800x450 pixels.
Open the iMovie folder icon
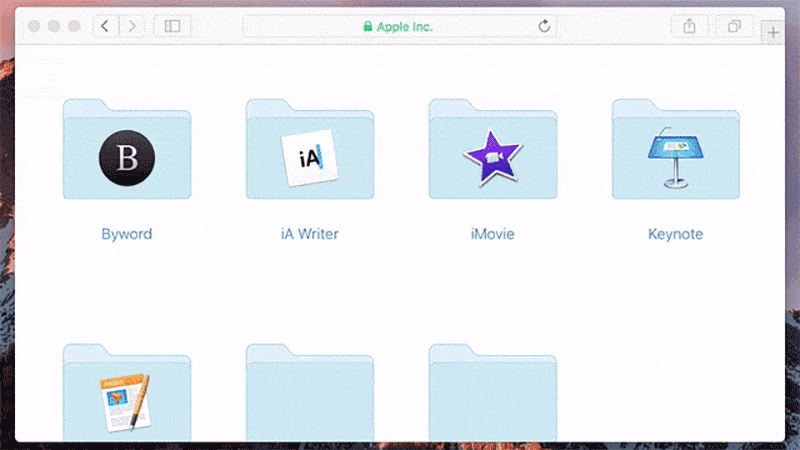(493, 149)
